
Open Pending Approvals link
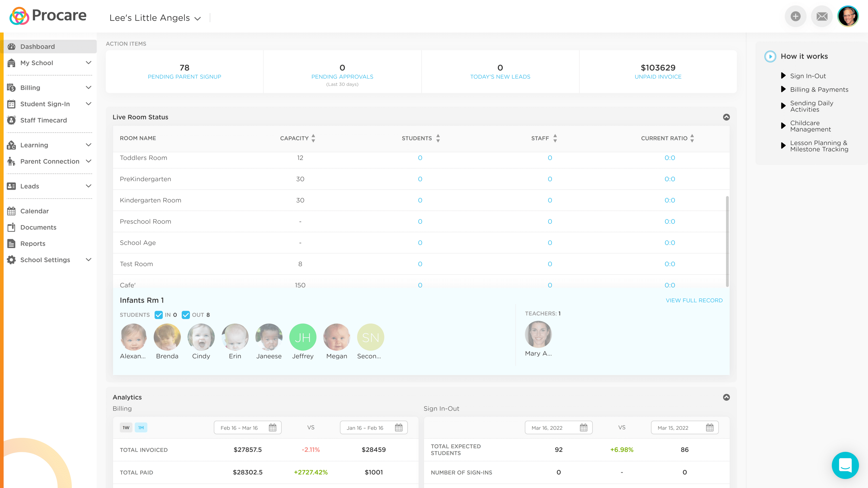pyautogui.click(x=342, y=77)
